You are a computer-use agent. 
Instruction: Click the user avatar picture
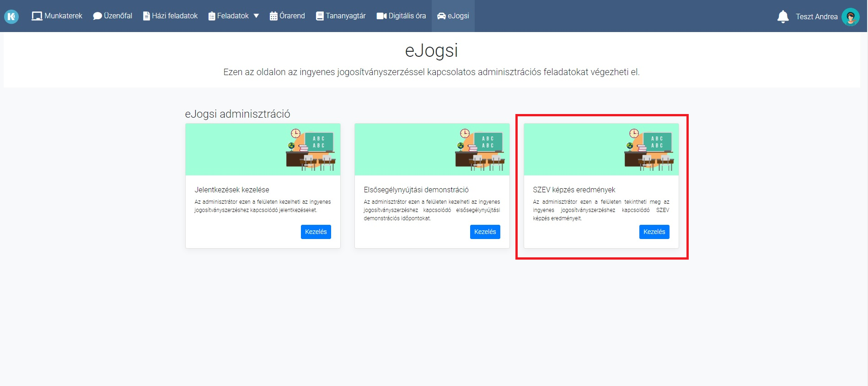851,17
